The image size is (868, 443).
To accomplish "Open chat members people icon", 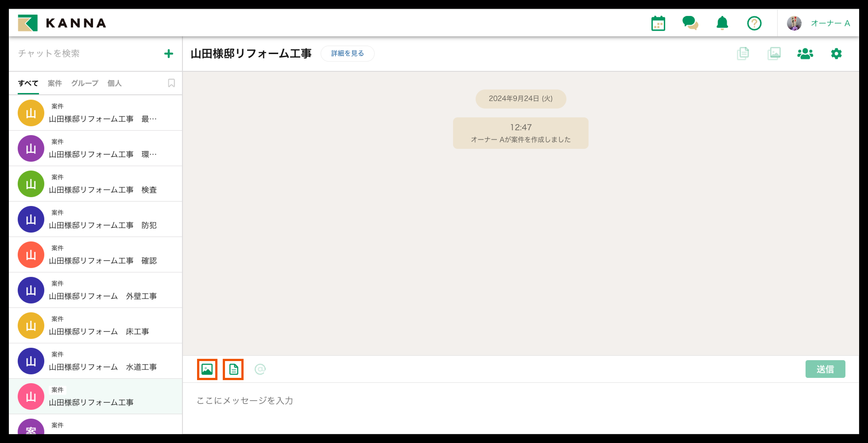I will point(805,54).
